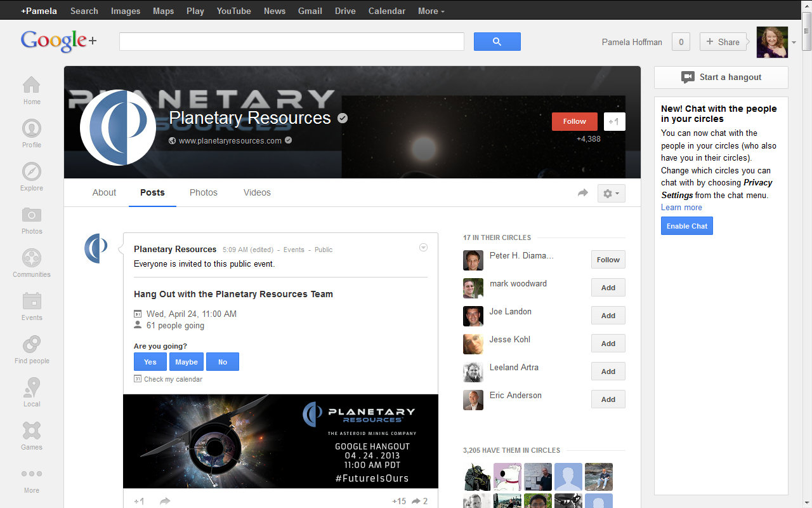This screenshot has height=508, width=812.
Task: Answer No to the event invitation
Action: point(223,362)
